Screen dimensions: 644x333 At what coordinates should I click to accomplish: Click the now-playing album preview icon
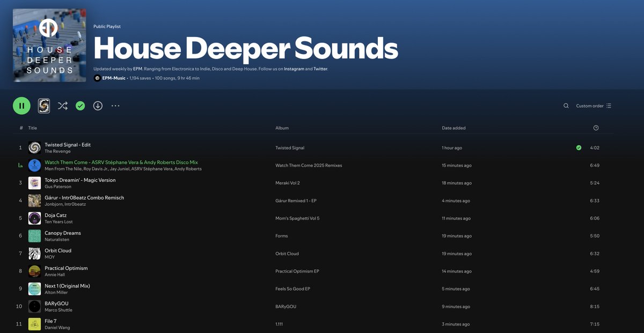pos(44,106)
